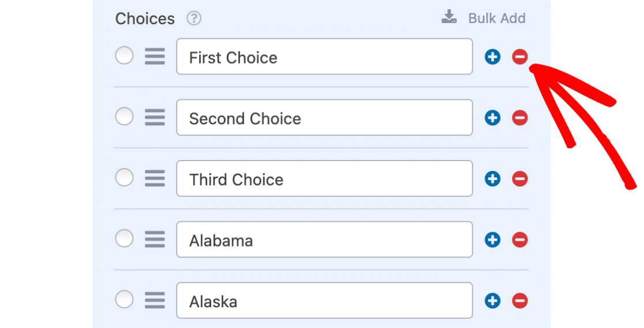Focus the Alabama choice input field
The height and width of the screenshot is (328, 644).
[x=324, y=239]
